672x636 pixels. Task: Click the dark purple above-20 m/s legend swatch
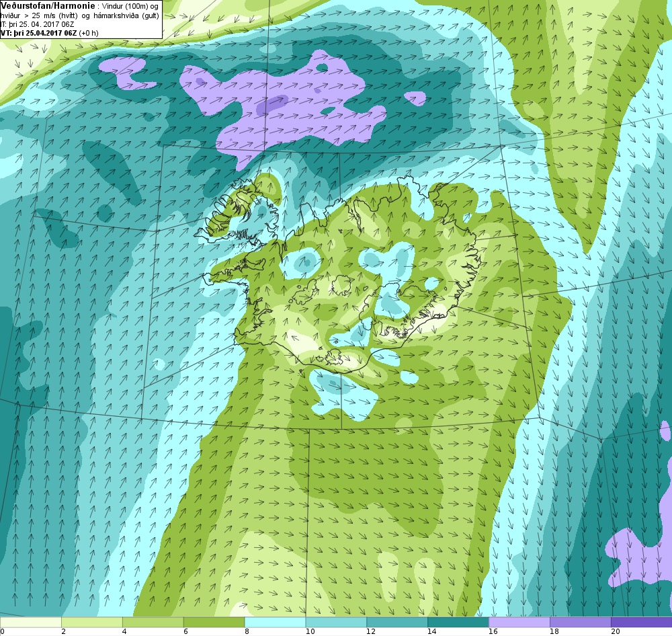[x=642, y=621]
